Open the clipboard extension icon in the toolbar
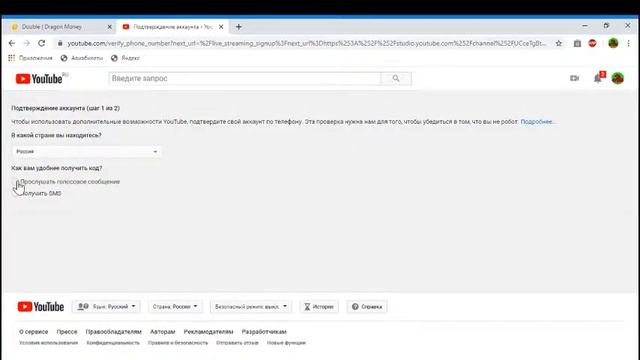Screen dimensions: 640x360 [x=577, y=43]
